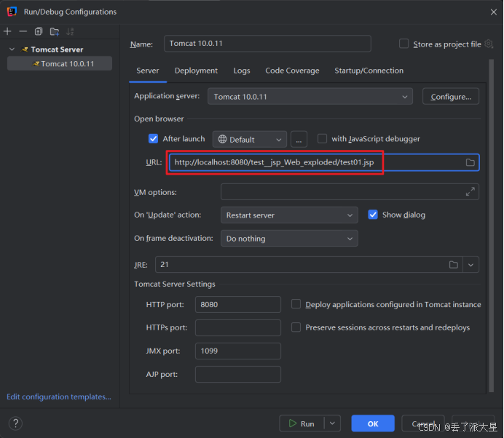Viewport: 504px width, 438px height.
Task: Click the JMX port field
Action: click(238, 351)
